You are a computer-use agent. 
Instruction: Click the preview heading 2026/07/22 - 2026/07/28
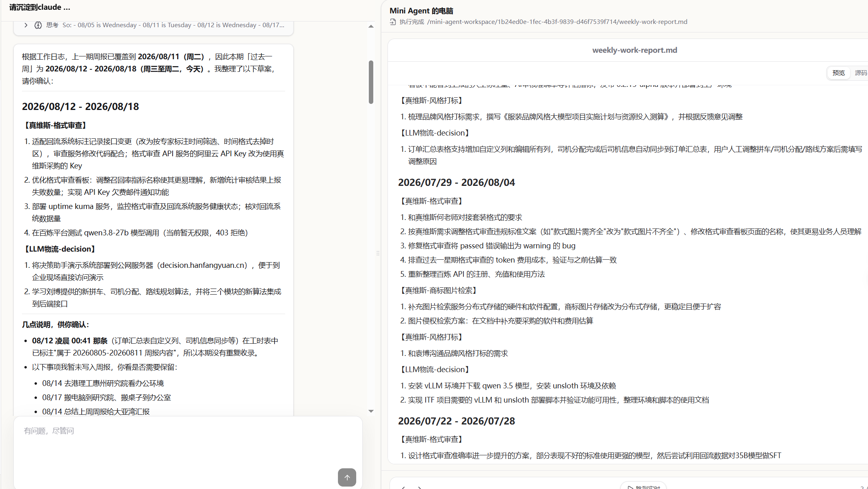[457, 421]
